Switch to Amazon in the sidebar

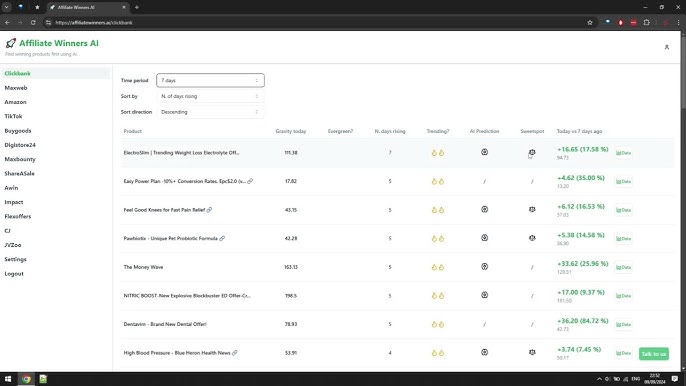pos(15,102)
